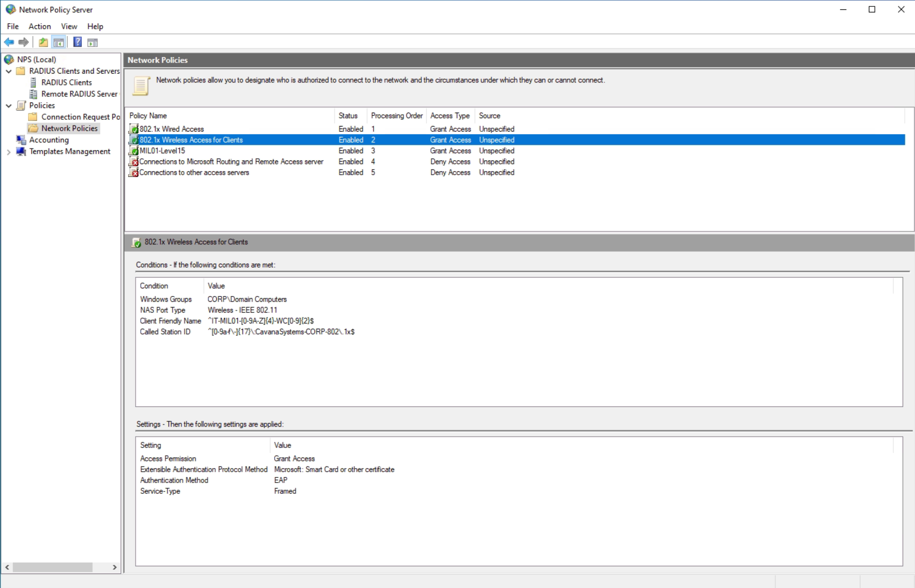Screen dimensions: 915x588
Task: Click the NAS Port Type condition
Action: [x=162, y=310]
